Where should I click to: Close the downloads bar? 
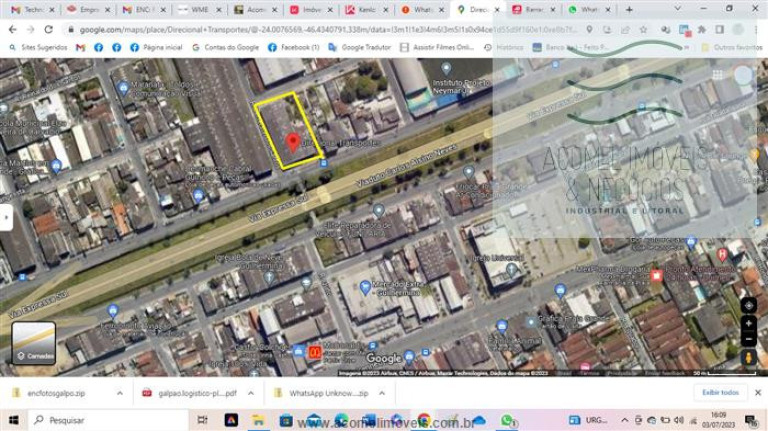click(758, 392)
